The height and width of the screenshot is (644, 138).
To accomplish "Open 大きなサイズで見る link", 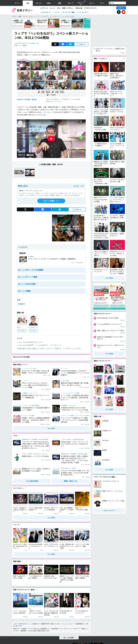I will [x=27, y=99].
